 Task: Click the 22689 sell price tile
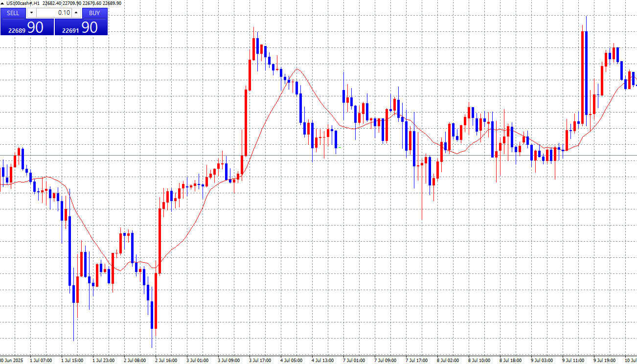[x=27, y=27]
